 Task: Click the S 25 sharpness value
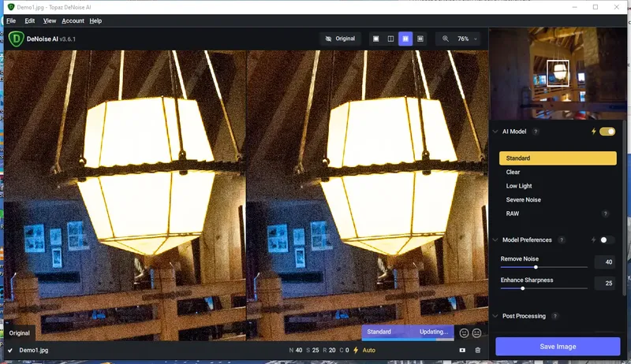coord(312,351)
